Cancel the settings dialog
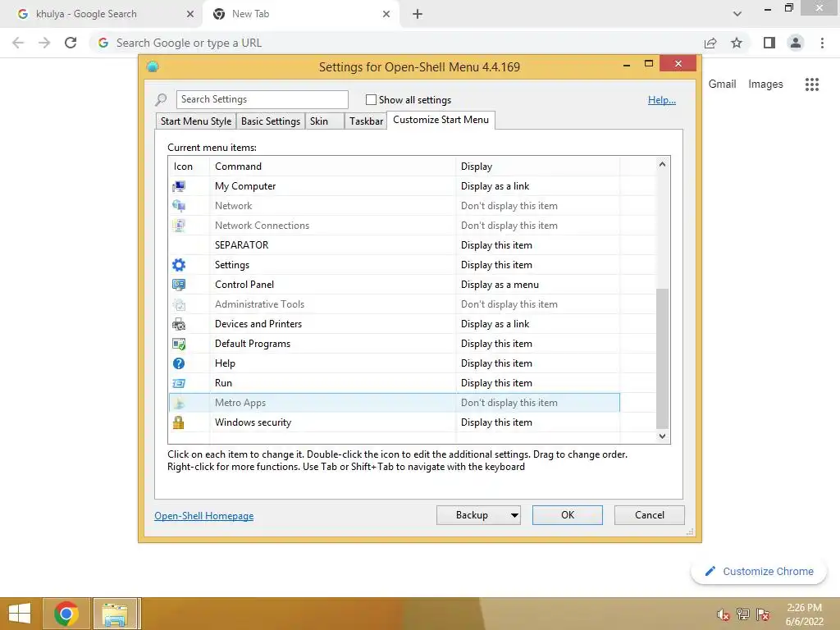840x630 pixels. [x=650, y=515]
